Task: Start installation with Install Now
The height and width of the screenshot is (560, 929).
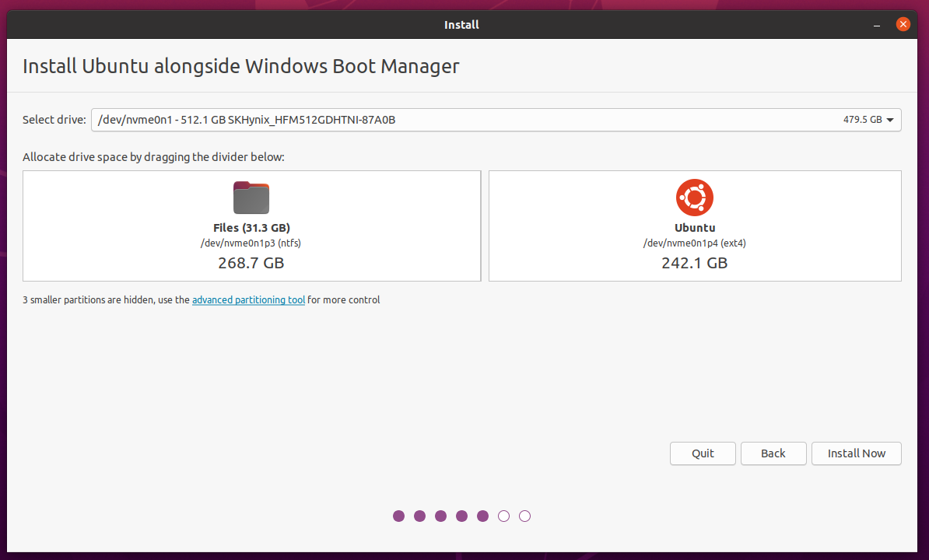Action: pyautogui.click(x=856, y=453)
